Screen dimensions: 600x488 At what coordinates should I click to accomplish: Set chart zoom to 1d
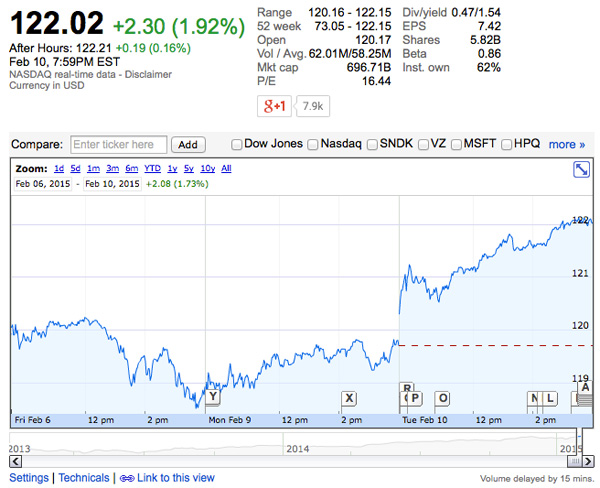click(59, 168)
